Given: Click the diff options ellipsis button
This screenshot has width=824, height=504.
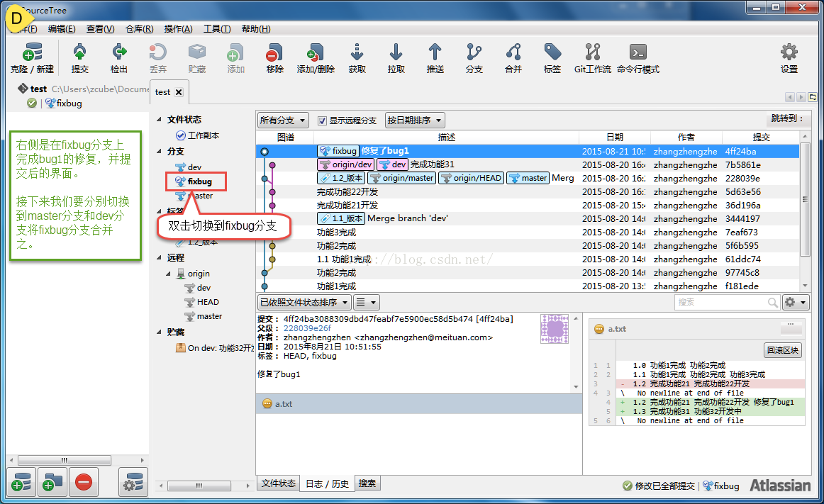Looking at the screenshot, I should [791, 327].
